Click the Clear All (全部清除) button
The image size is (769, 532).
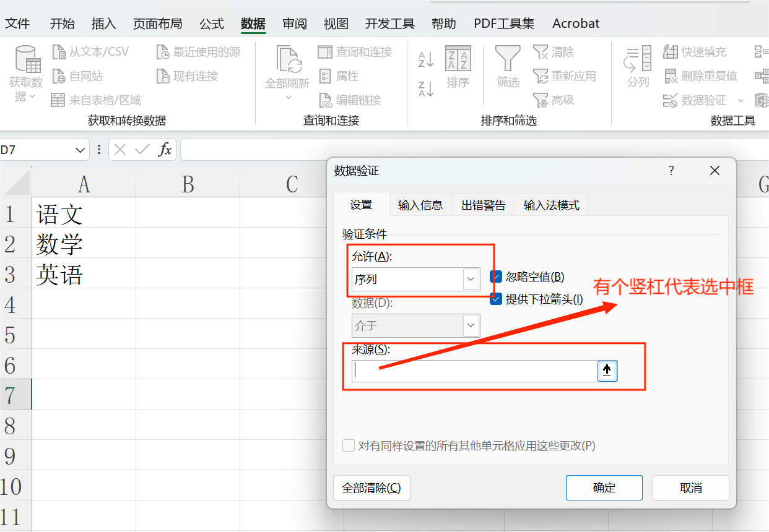371,487
